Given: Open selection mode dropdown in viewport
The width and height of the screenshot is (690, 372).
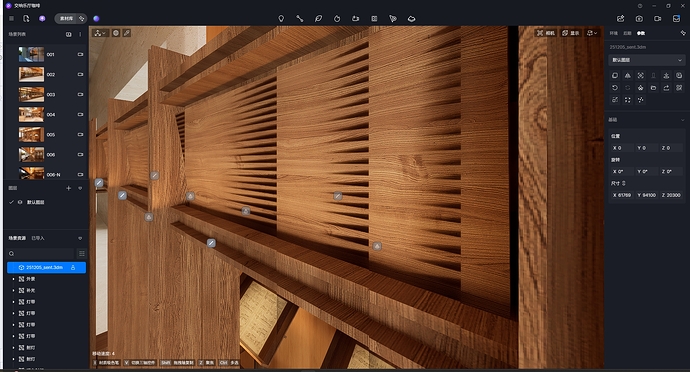Looking at the screenshot, I should tap(100, 33).
